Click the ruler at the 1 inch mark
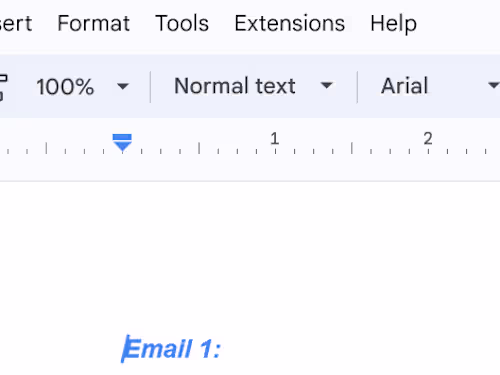500x375 pixels. coord(275,143)
